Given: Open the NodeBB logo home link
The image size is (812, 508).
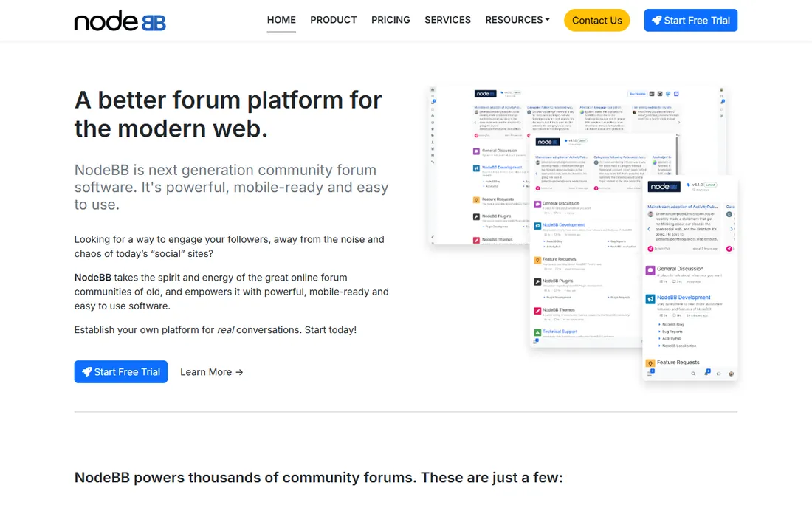Looking at the screenshot, I should pyautogui.click(x=120, y=21).
